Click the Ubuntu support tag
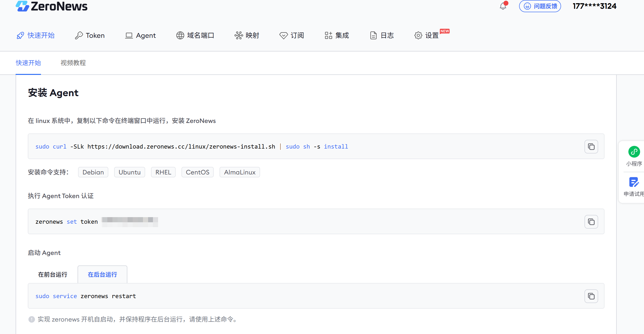Viewport: 644px width, 334px height. pos(130,172)
